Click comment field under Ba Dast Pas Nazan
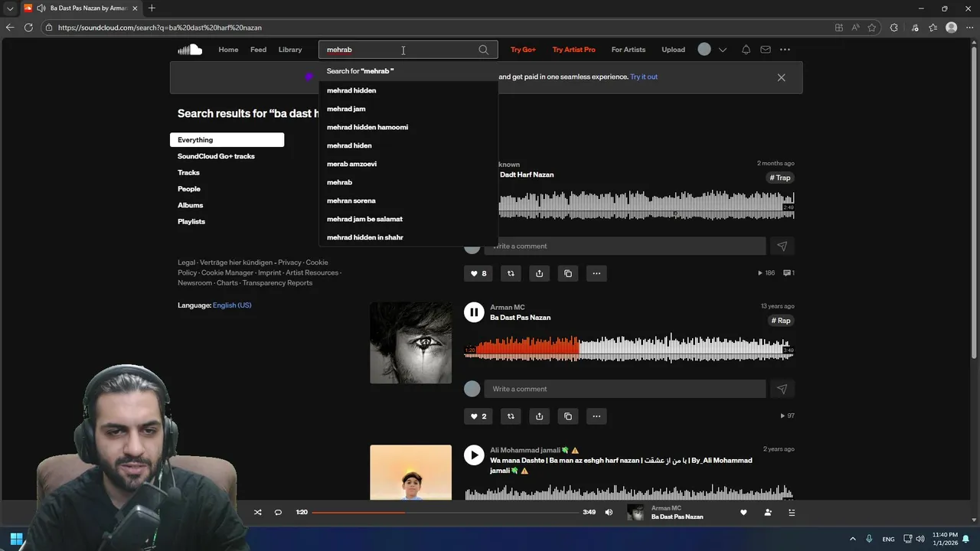 coord(625,390)
